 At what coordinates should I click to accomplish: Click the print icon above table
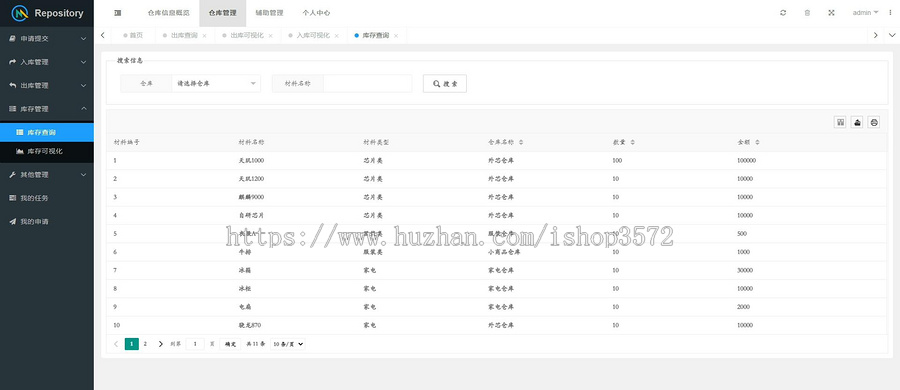tap(874, 122)
